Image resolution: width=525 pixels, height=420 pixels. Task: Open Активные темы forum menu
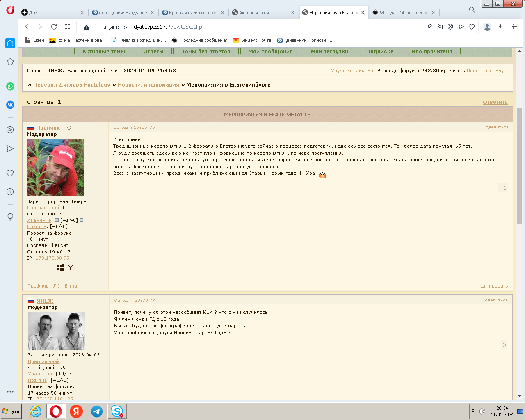tap(104, 52)
